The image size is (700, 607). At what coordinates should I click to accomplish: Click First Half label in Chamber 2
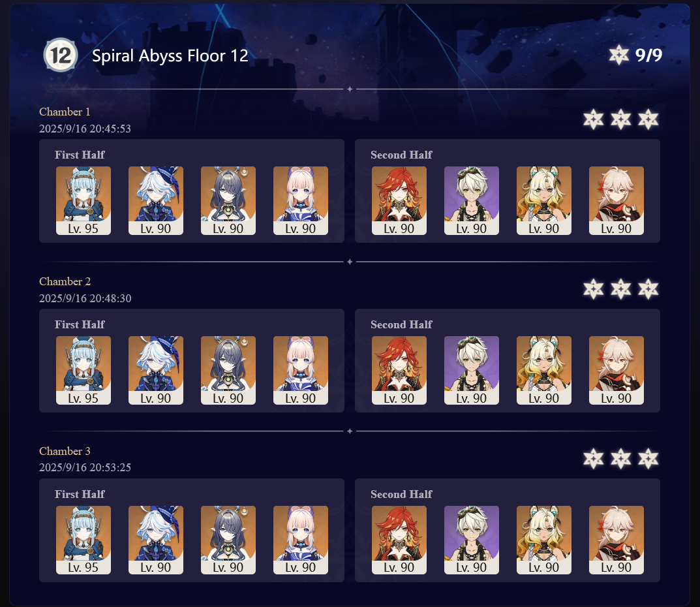click(80, 324)
